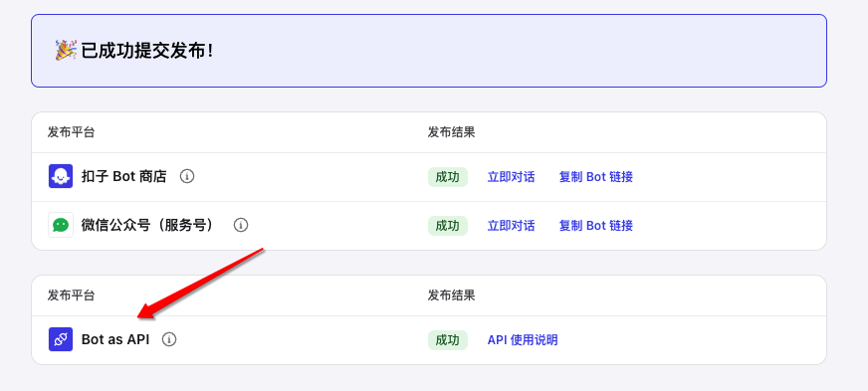Screen dimensions: 868x391
Task: Click the 扣子 Bot 商店 platform icon
Action: point(61,176)
